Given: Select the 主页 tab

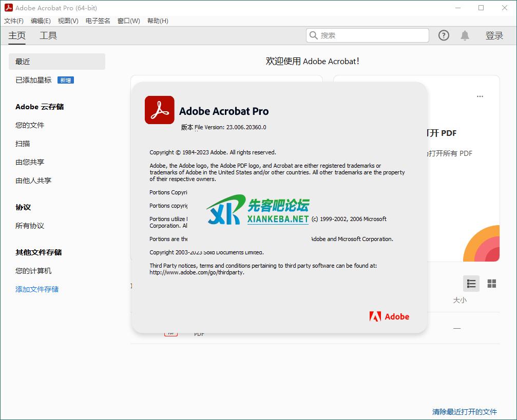Looking at the screenshot, I should point(17,35).
